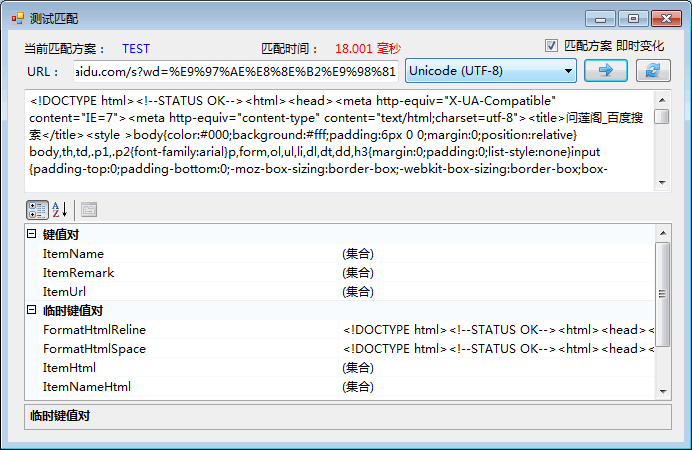Click the FormatHtmlSpace value text
The height and width of the screenshot is (450, 692).
[x=498, y=349]
